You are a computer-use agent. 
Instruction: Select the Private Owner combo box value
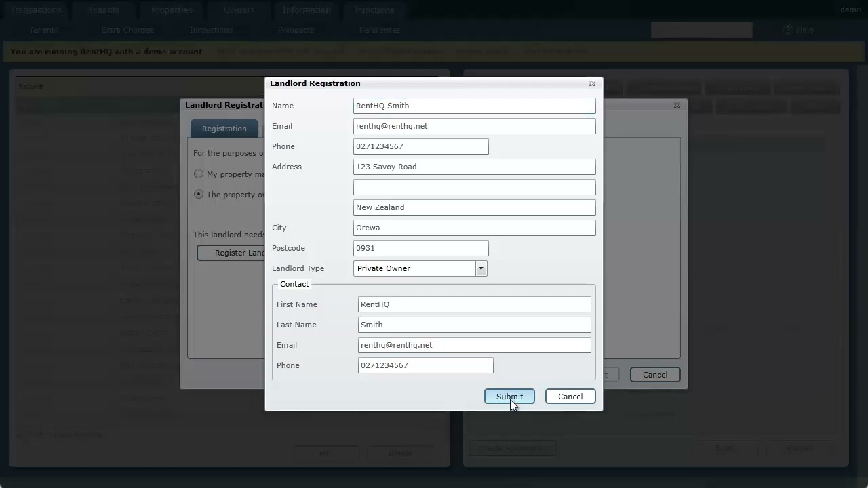[414, 268]
